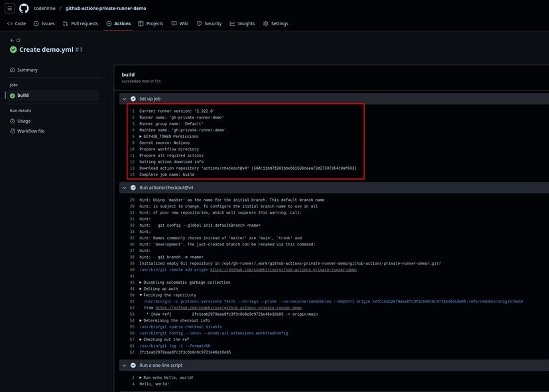Open the hamburger navigation menu

pos(9,8)
